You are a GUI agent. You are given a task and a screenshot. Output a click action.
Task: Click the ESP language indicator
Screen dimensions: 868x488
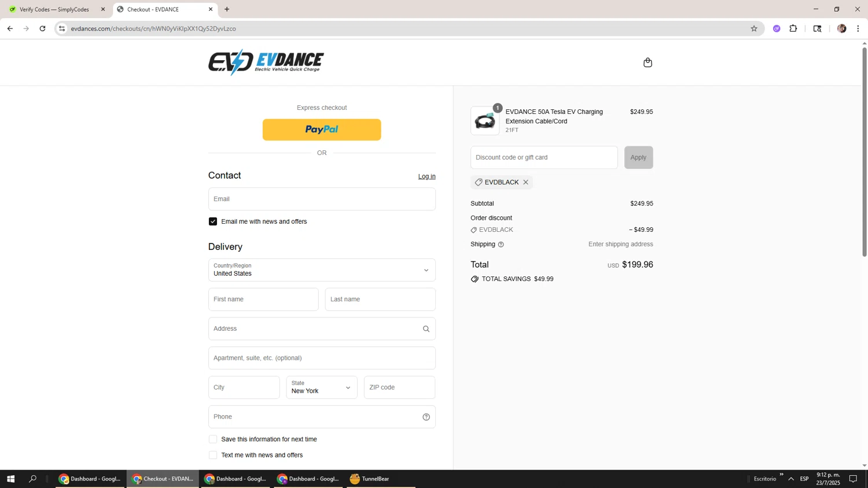tap(804, 479)
